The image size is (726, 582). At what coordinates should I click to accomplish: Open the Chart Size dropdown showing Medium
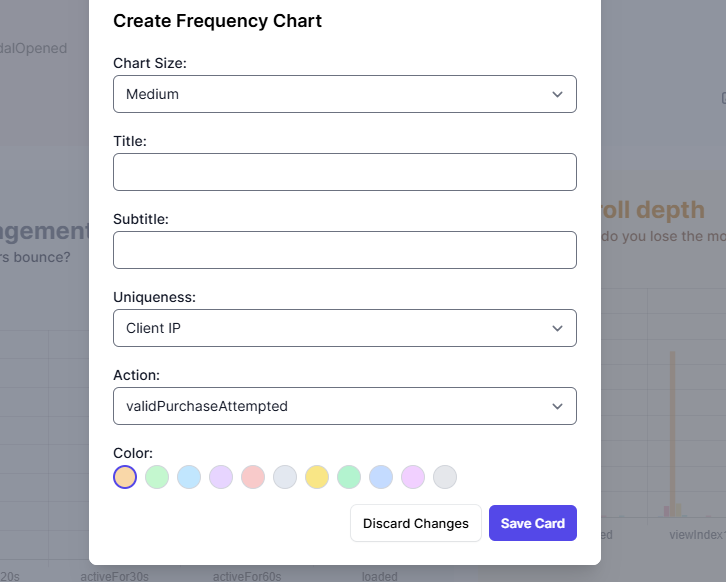(x=344, y=94)
